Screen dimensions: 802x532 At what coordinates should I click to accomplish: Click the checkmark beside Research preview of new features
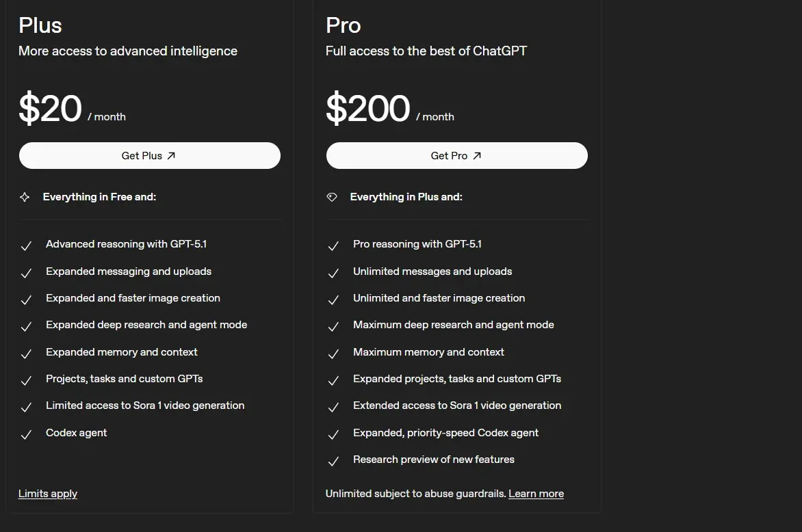click(333, 462)
